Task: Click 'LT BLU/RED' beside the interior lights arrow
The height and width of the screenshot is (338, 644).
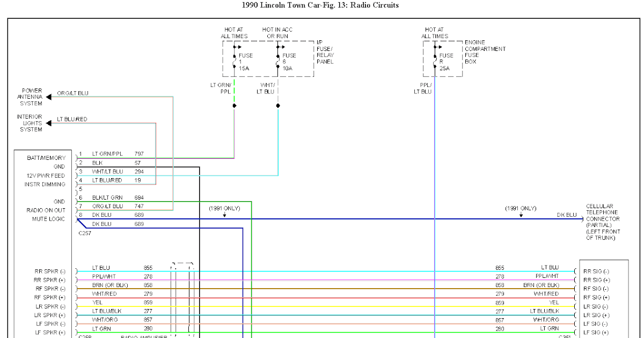Action: 72,119
